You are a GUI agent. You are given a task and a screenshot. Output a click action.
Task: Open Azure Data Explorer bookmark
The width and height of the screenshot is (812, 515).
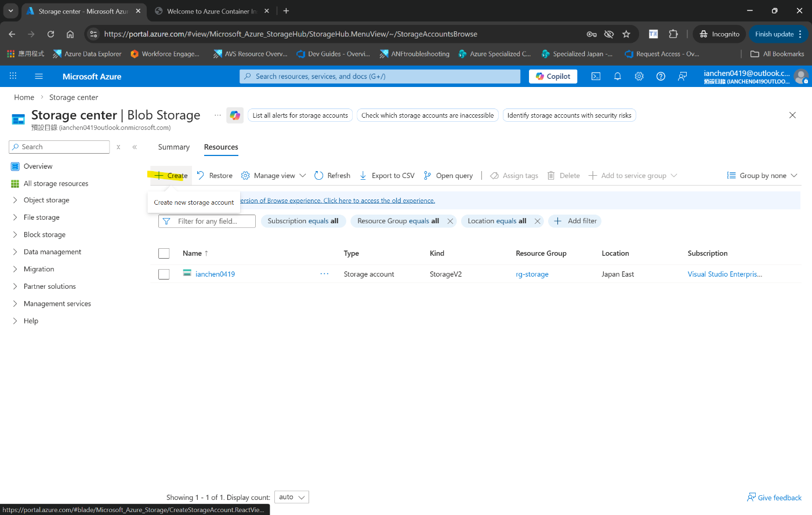click(x=87, y=54)
